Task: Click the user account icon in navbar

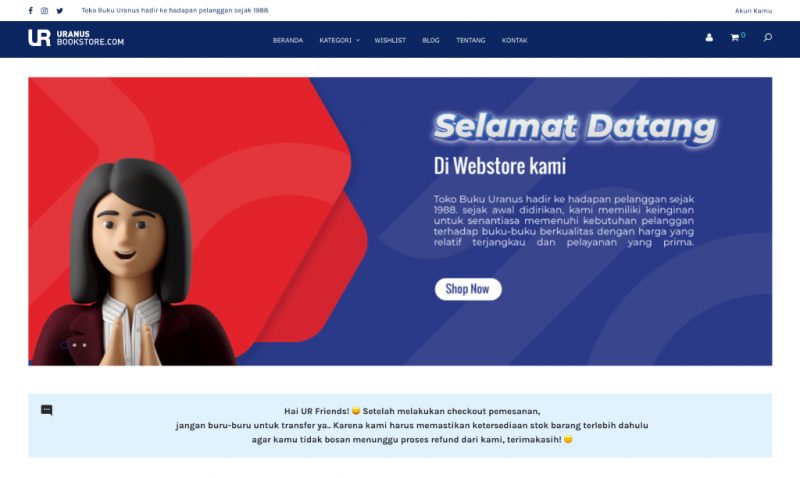Action: point(709,37)
